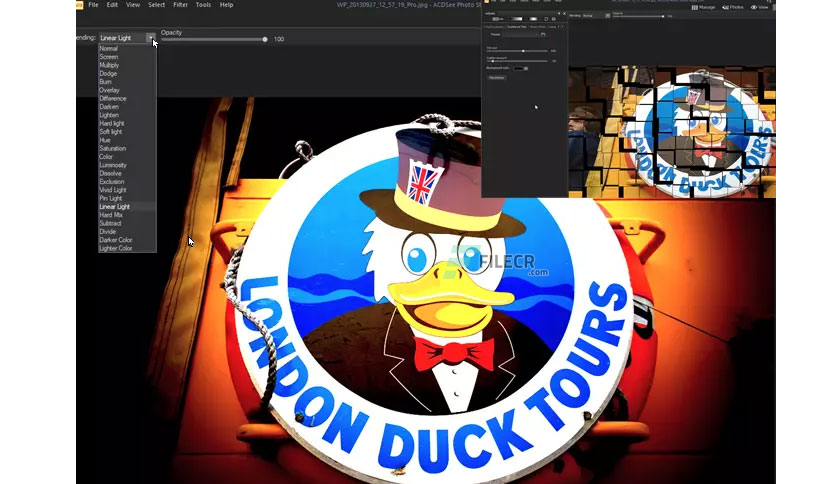Click the Randomize button in inset panel

[496, 78]
